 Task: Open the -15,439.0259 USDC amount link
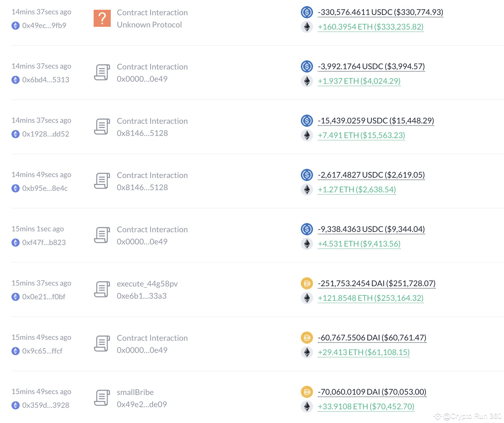[376, 121]
